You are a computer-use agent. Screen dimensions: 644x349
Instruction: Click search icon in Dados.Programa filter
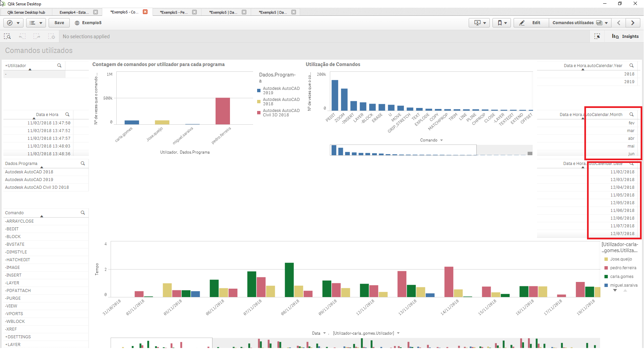pos(83,163)
